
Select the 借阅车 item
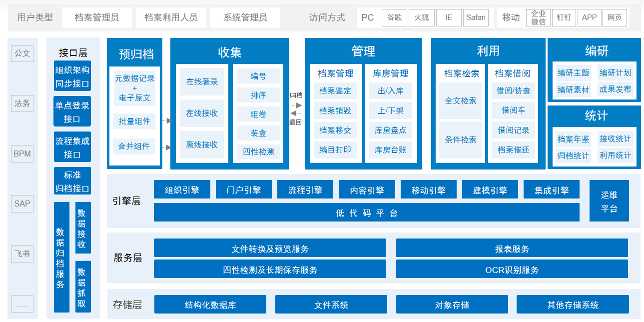tap(514, 110)
